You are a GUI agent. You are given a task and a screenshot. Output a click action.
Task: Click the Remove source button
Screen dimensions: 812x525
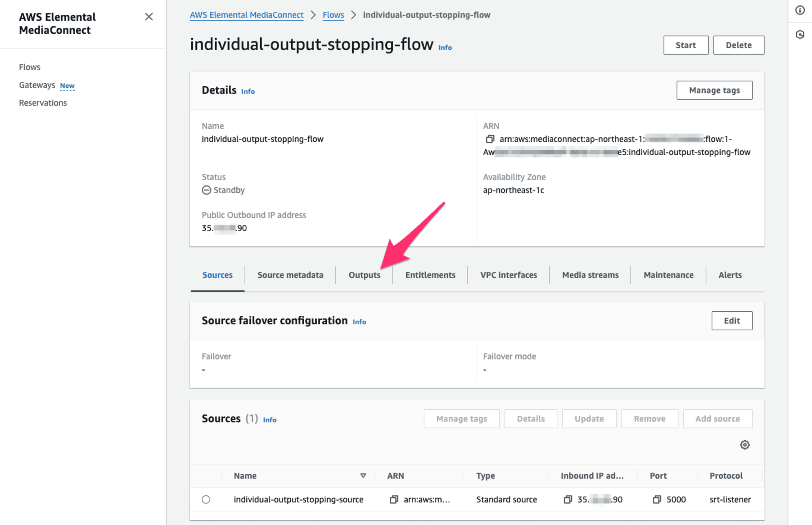click(x=650, y=419)
